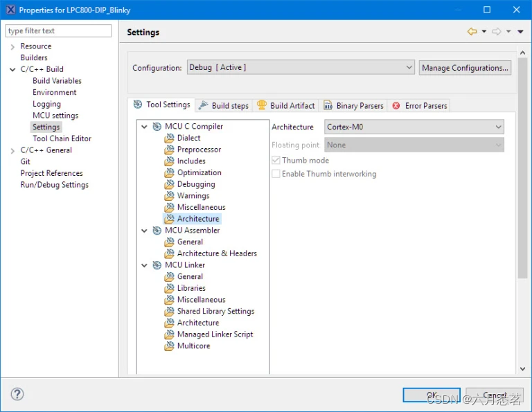The width and height of the screenshot is (532, 412).
Task: Select Miscellaneous under MCU C Compiler
Action: click(x=201, y=207)
